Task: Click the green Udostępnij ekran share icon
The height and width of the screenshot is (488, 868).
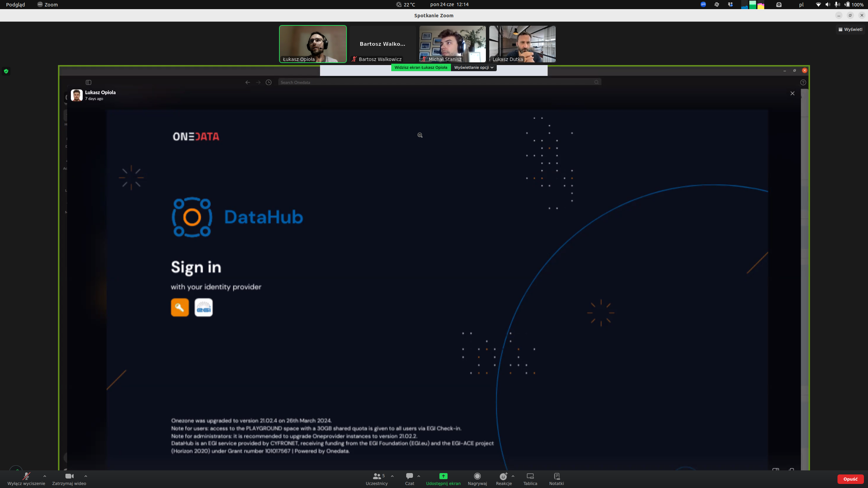Action: pyautogui.click(x=443, y=476)
